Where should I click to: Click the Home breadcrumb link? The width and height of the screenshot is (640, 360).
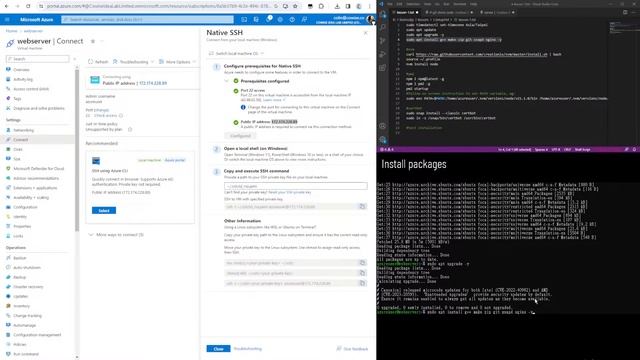[11, 31]
